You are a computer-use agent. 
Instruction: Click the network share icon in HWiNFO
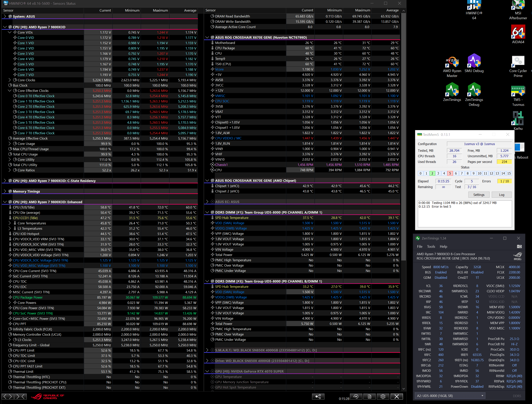pos(318,397)
